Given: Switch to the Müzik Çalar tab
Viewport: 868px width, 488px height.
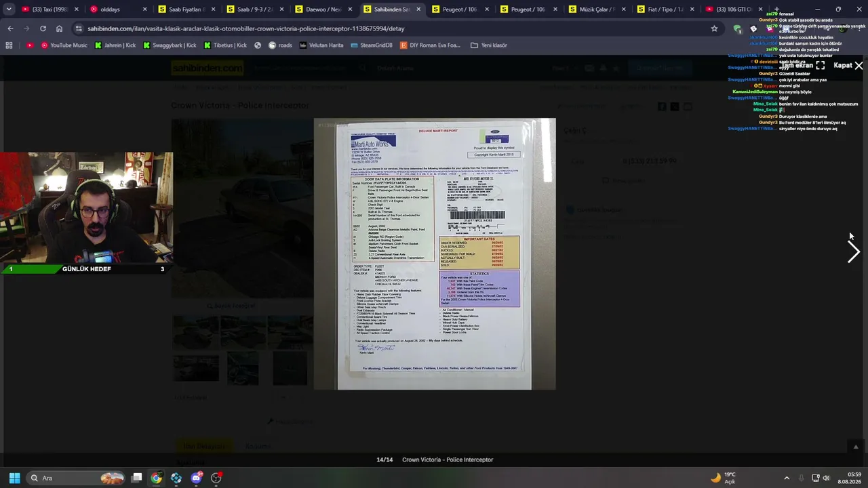Looking at the screenshot, I should pos(597,9).
